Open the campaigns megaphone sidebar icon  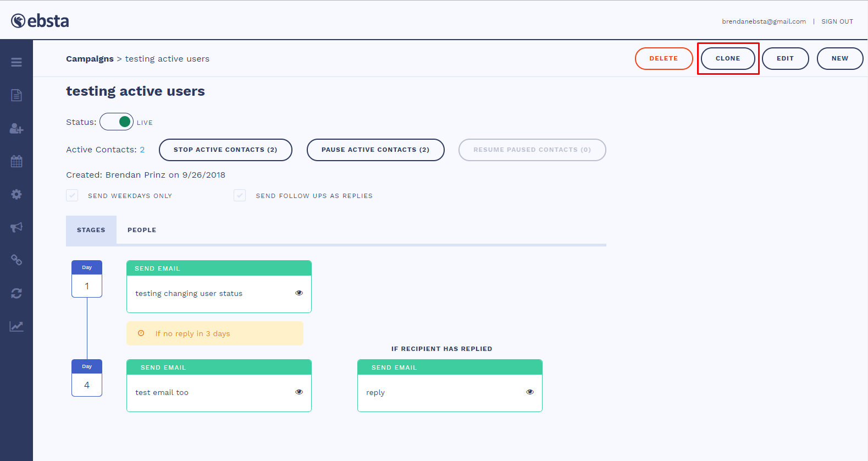pos(16,227)
